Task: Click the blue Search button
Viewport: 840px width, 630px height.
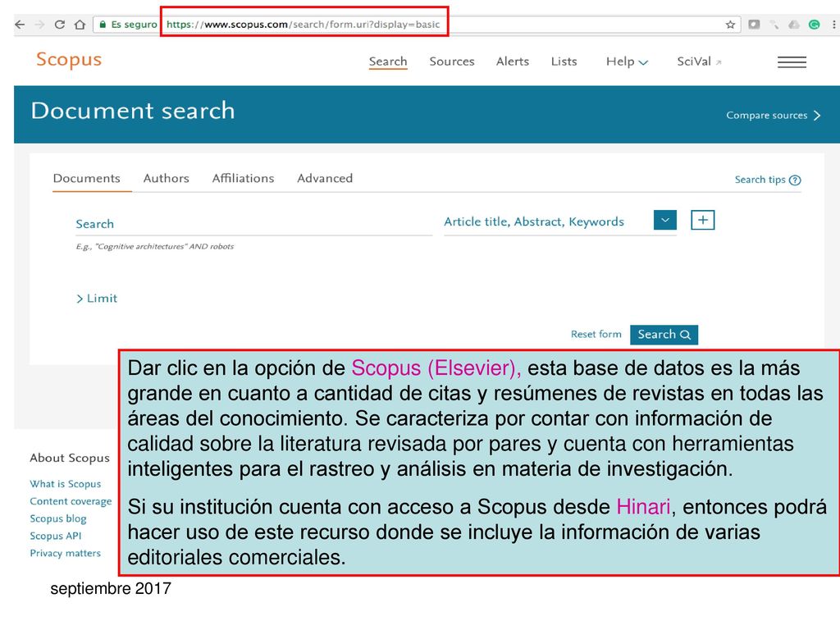Action: tap(664, 335)
